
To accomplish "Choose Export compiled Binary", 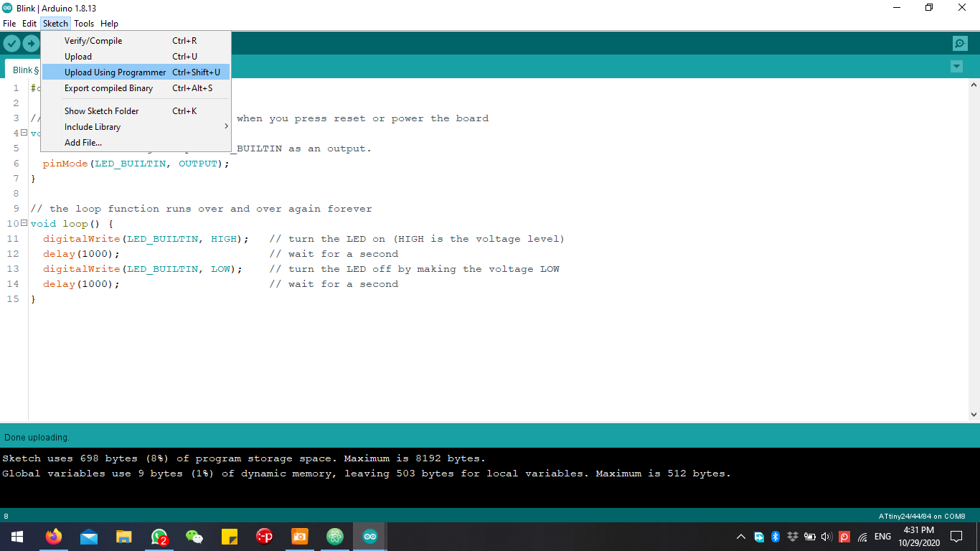I will click(136, 88).
